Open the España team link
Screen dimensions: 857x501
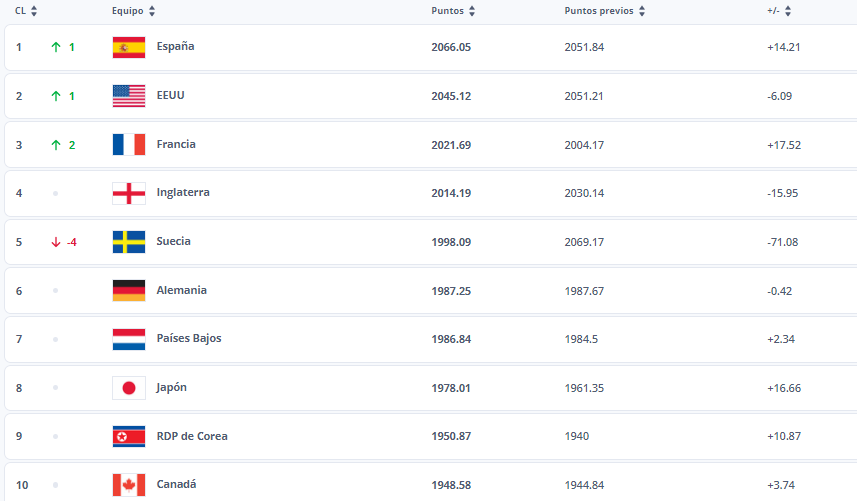pos(175,46)
